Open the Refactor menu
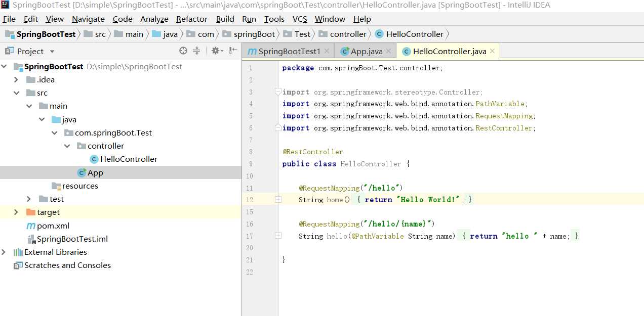This screenshot has height=316, width=644. (192, 19)
